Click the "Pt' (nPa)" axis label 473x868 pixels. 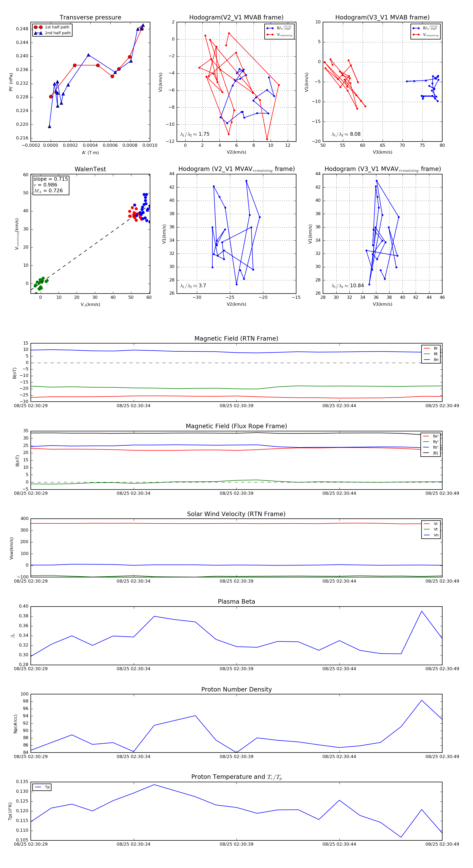click(x=11, y=82)
